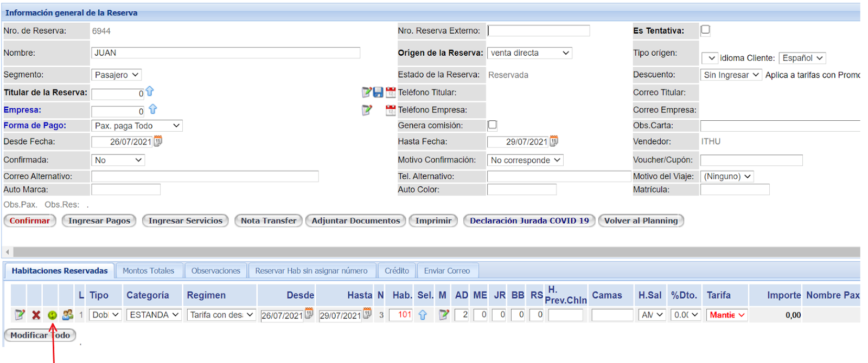This screenshot has width=868, height=363.
Task: Click the guests people icon on room row
Action: pyautogui.click(x=68, y=314)
